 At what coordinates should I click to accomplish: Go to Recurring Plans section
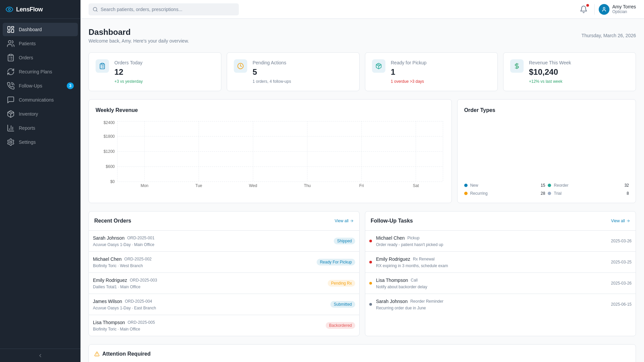[x=40, y=72]
